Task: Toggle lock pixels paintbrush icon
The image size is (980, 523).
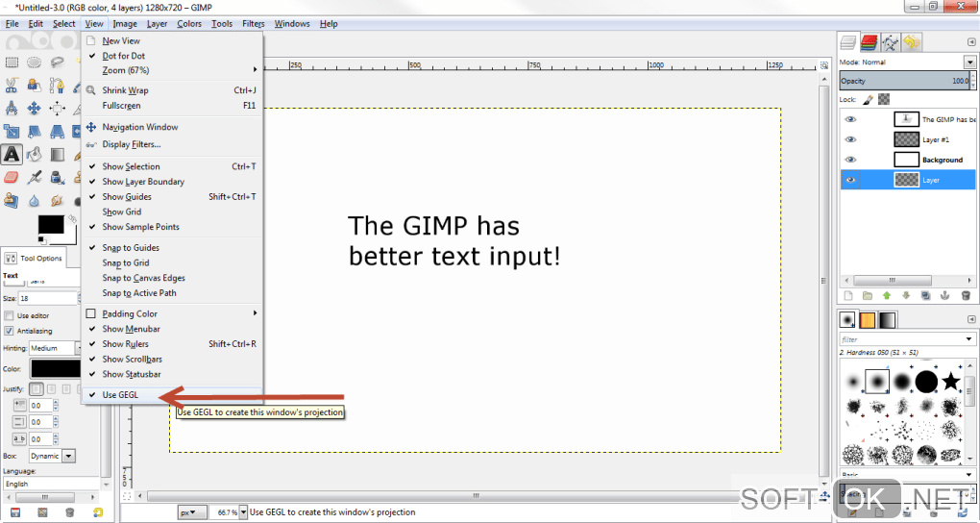Action: (869, 99)
